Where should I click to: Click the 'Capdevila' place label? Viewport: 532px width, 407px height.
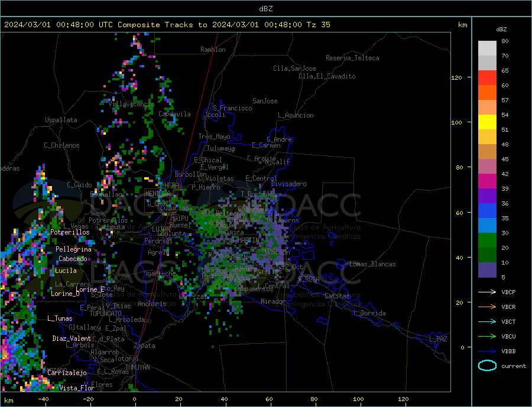pyautogui.click(x=174, y=114)
